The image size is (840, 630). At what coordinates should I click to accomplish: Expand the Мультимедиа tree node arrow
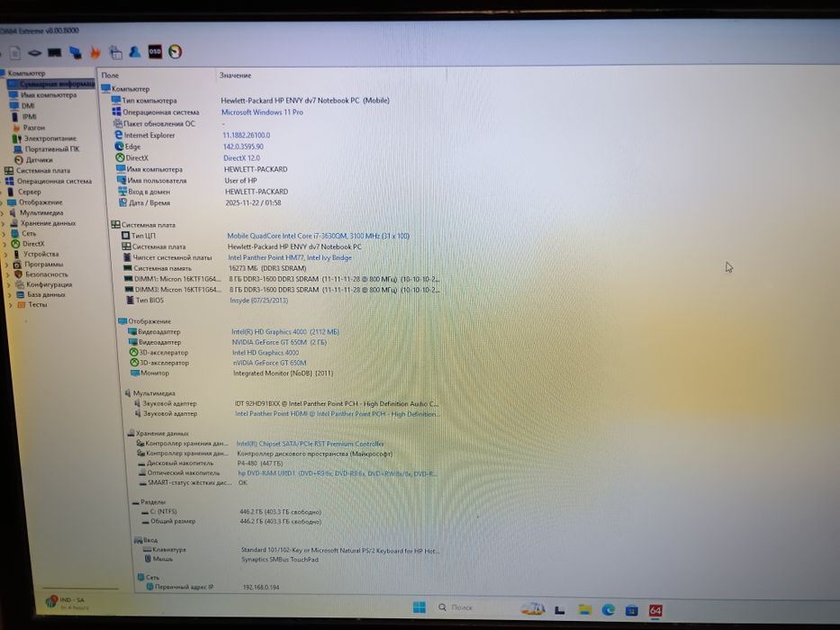(3, 213)
